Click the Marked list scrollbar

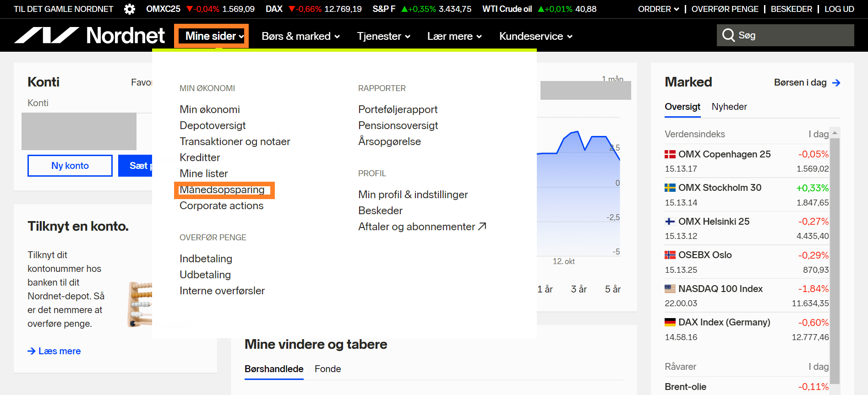(835, 260)
